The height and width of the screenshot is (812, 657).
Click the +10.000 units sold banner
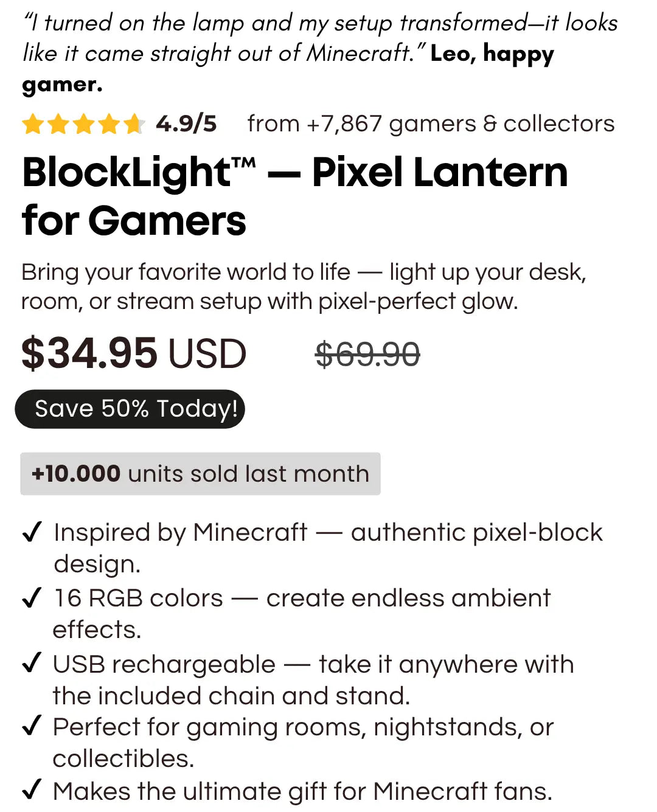[x=200, y=474]
